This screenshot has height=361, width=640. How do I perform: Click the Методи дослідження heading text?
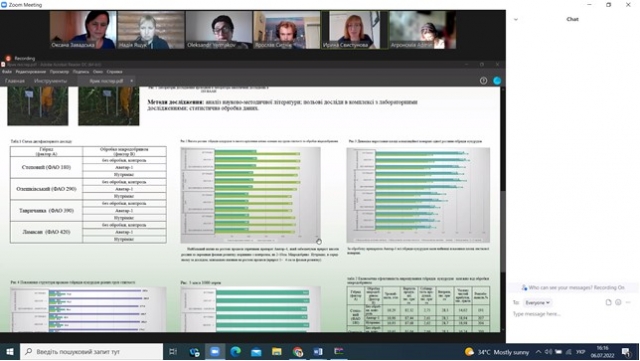tap(175, 102)
